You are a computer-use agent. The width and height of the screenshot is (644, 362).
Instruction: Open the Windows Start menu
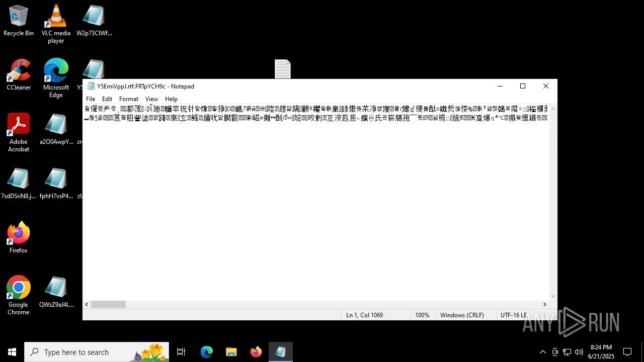point(12,352)
